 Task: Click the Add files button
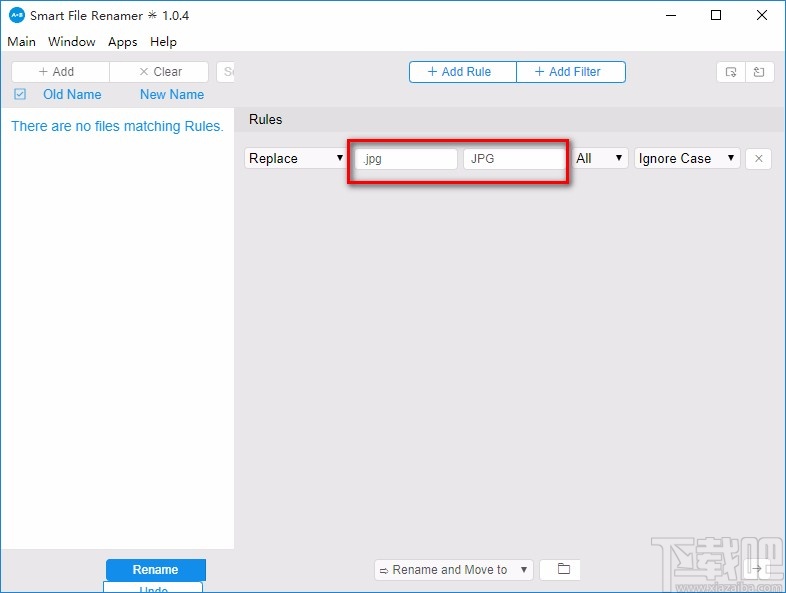tap(60, 72)
